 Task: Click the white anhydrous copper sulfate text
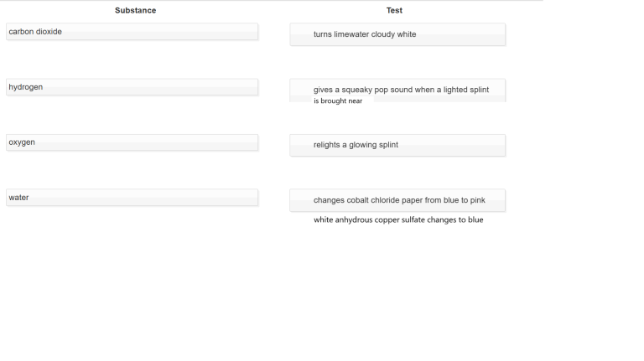pos(398,220)
